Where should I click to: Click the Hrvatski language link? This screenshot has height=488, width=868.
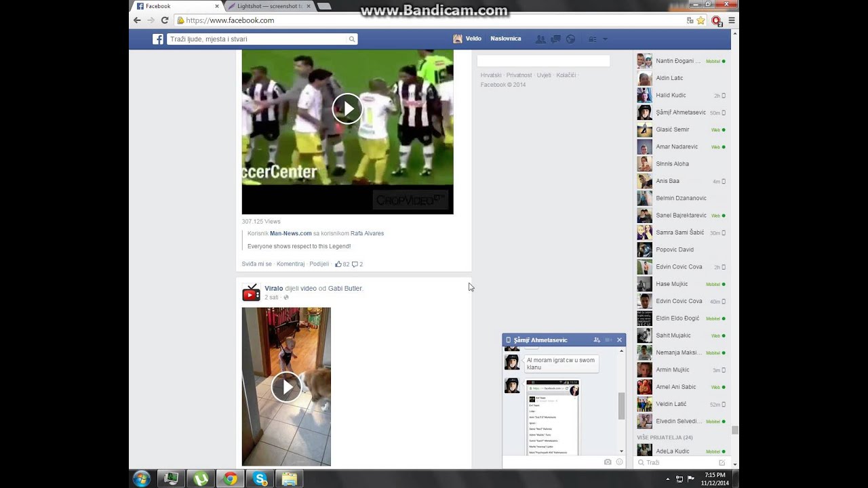click(x=491, y=75)
